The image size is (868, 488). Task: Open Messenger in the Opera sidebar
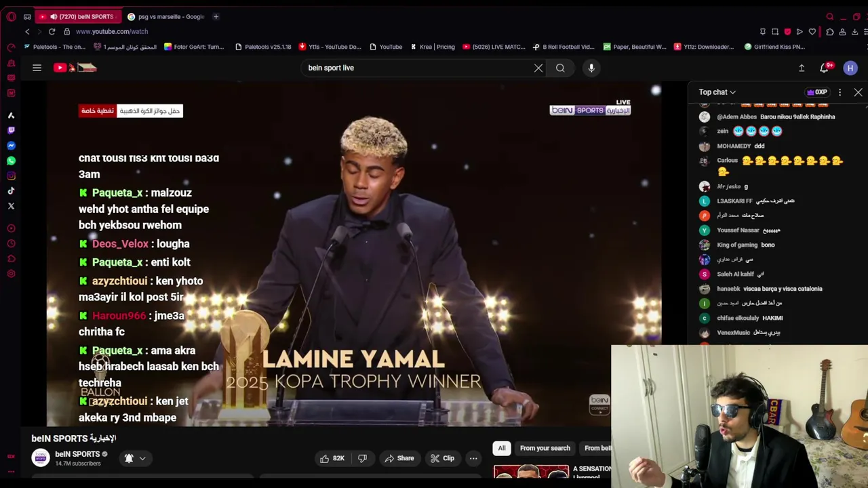[x=11, y=146]
